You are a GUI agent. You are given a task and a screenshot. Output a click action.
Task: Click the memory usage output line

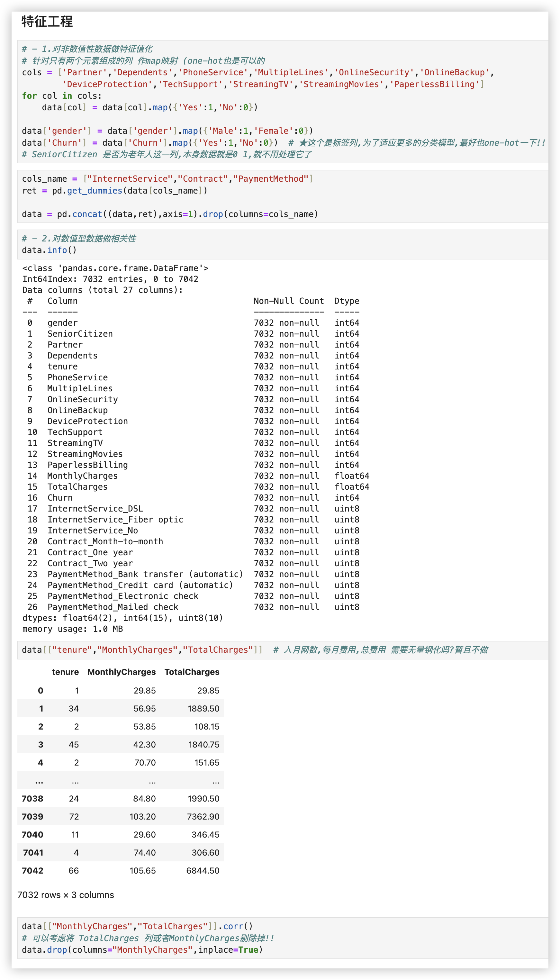(72, 629)
